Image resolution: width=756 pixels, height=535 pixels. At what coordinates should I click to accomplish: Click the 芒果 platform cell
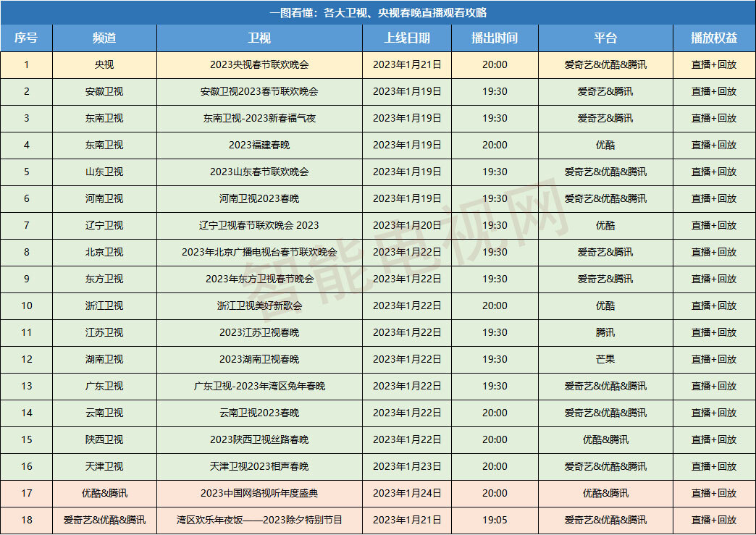click(605, 359)
